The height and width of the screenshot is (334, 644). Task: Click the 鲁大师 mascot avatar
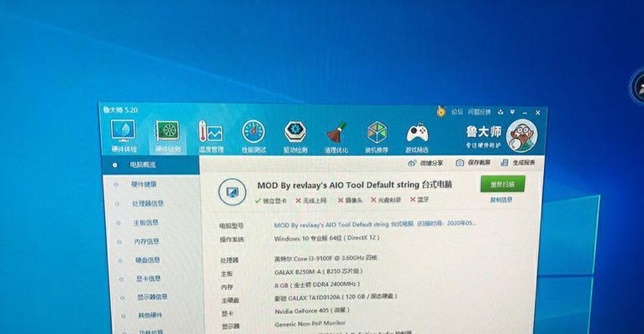tap(521, 135)
